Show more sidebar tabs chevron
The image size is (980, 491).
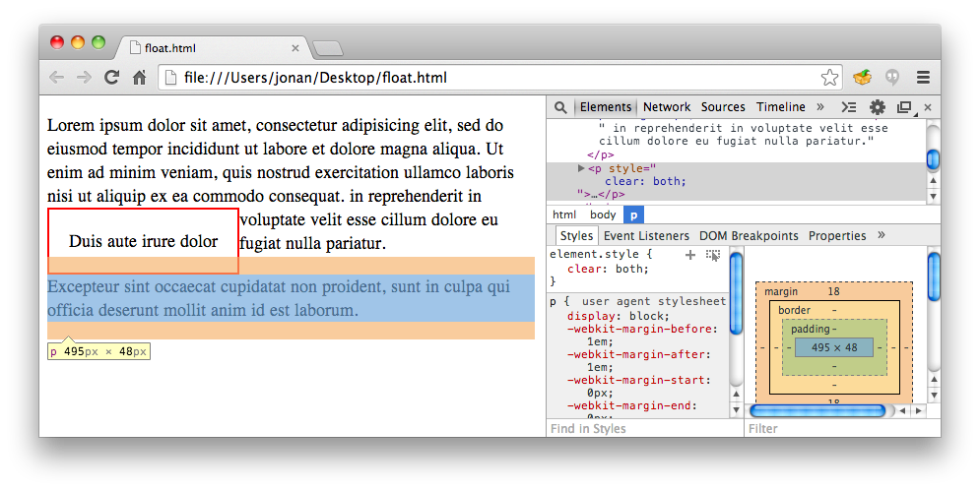click(x=882, y=235)
